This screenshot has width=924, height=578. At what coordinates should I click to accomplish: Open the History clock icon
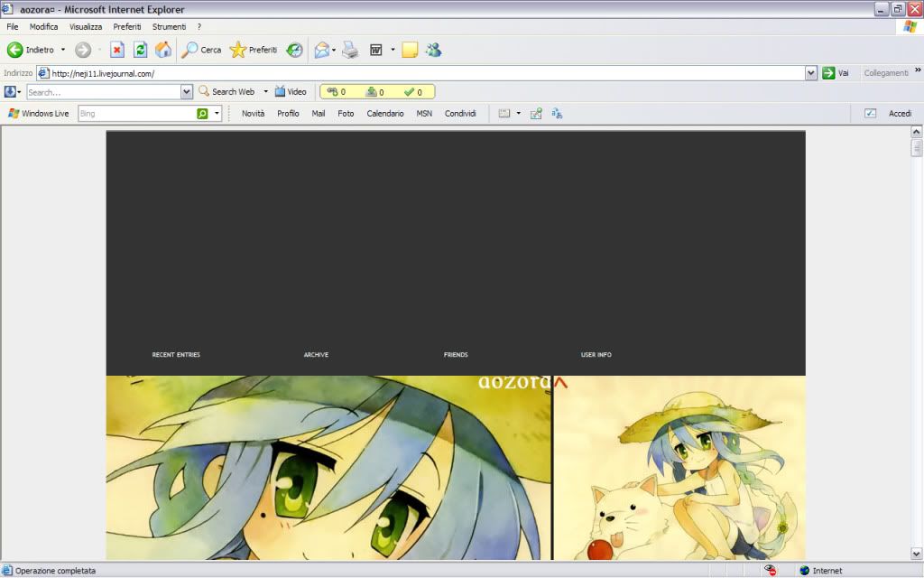pyautogui.click(x=295, y=51)
